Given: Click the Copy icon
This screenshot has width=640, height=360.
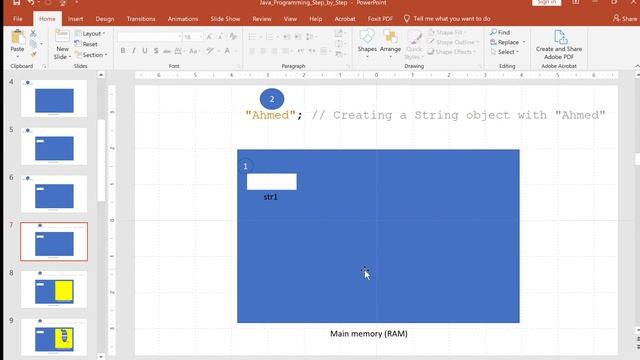Looking at the screenshot, I should pyautogui.click(x=33, y=43).
